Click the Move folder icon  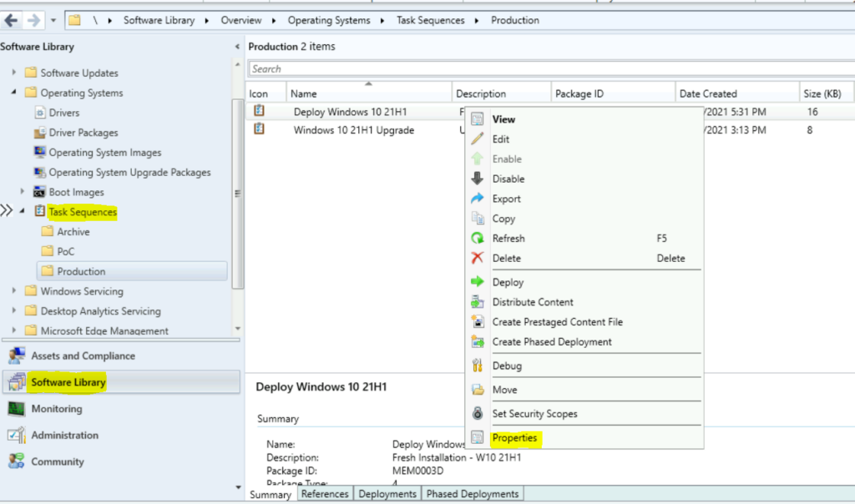477,390
